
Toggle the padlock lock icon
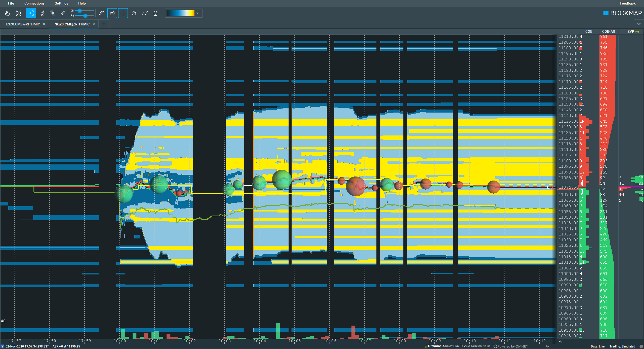[155, 13]
